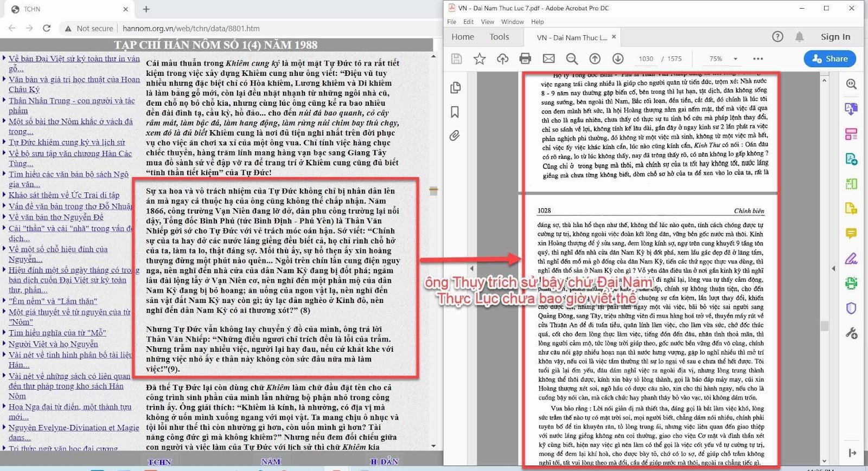This screenshot has height=471, width=868.
Task: Open a new browser tab with plus button
Action: pyautogui.click(x=146, y=9)
